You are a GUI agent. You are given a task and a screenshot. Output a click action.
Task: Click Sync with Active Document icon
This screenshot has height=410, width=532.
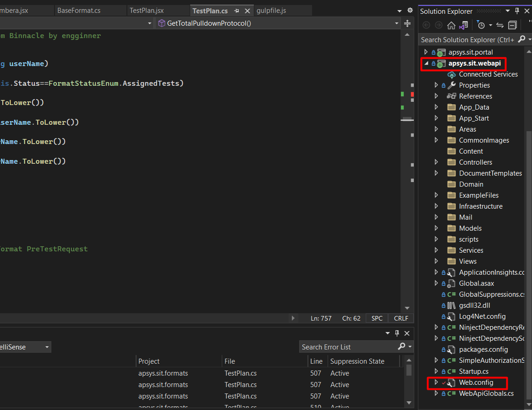[x=500, y=25]
